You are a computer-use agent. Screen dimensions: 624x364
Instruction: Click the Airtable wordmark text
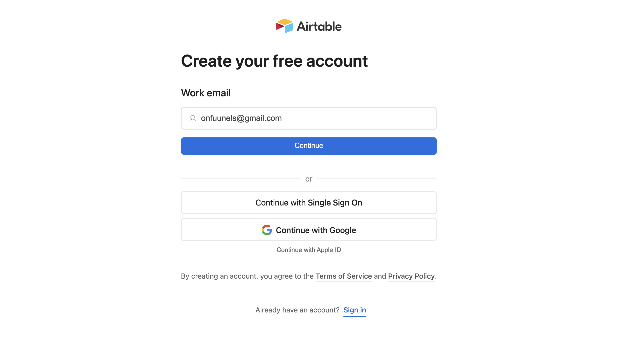pos(319,26)
